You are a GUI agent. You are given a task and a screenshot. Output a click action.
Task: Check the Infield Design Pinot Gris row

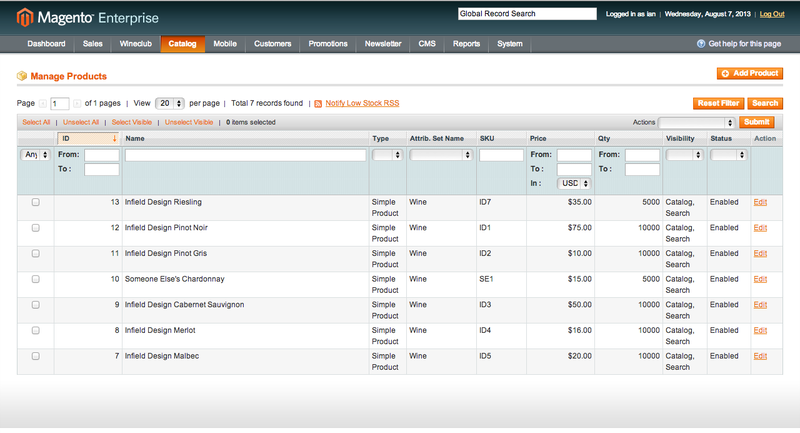click(x=36, y=253)
